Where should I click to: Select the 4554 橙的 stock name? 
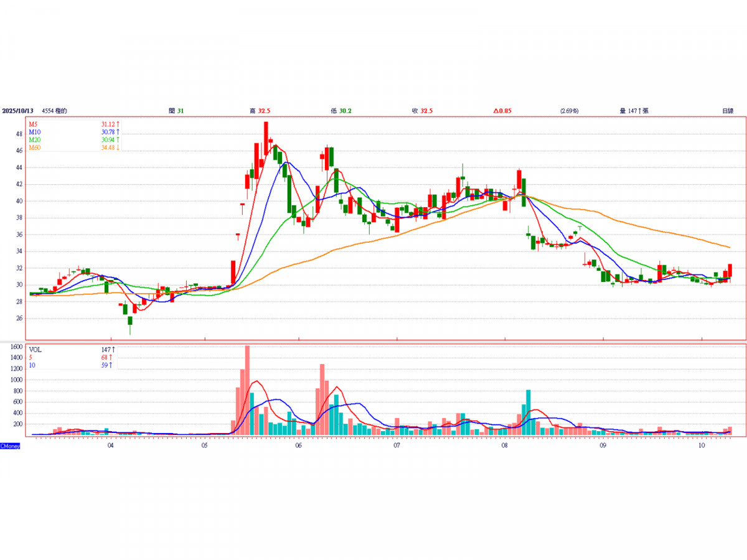(54, 111)
